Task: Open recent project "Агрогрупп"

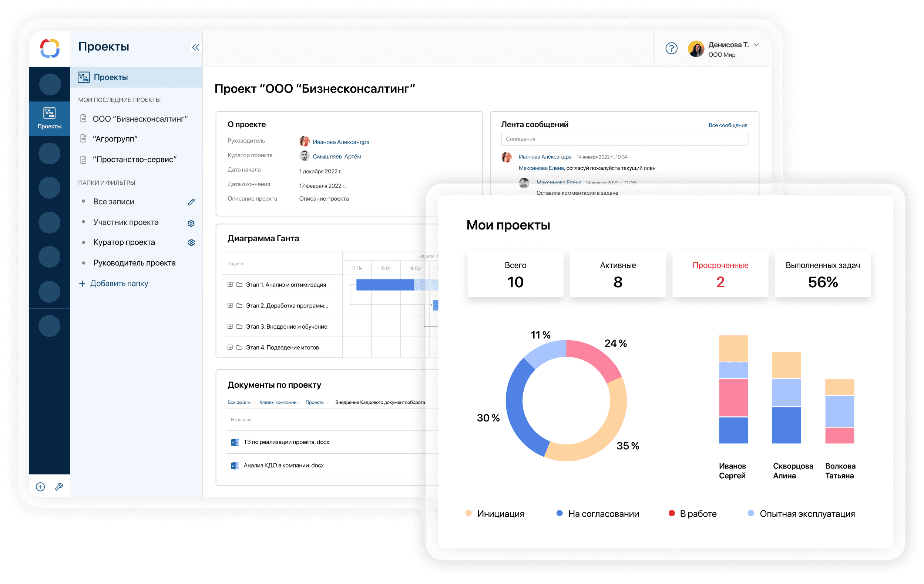Action: pyautogui.click(x=115, y=139)
